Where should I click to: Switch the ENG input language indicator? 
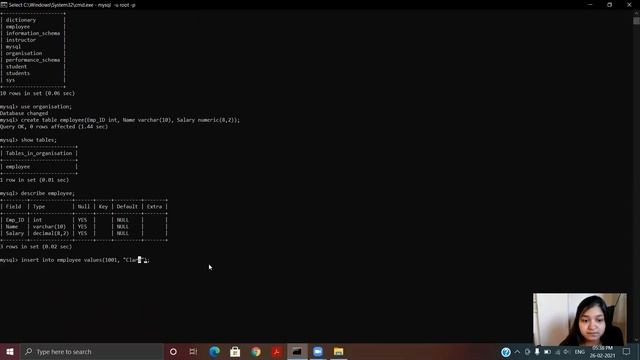[580, 352]
